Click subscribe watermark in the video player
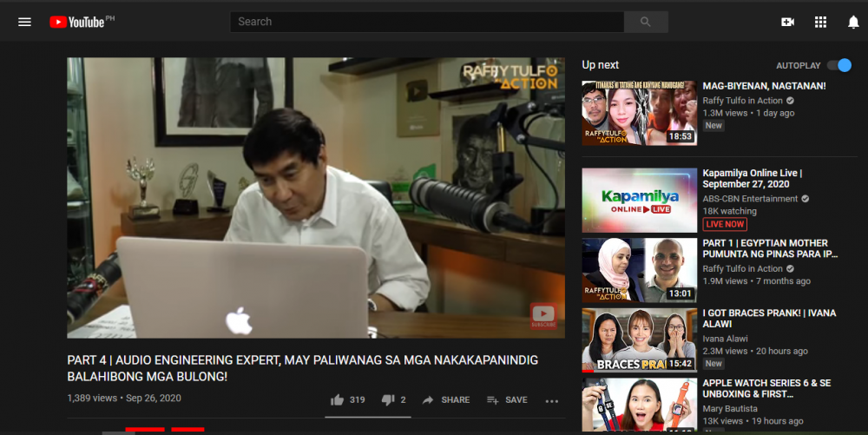 (x=543, y=316)
